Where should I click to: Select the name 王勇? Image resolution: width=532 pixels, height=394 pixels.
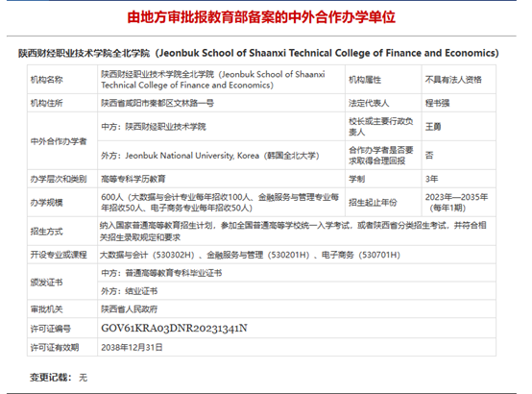pyautogui.click(x=433, y=127)
